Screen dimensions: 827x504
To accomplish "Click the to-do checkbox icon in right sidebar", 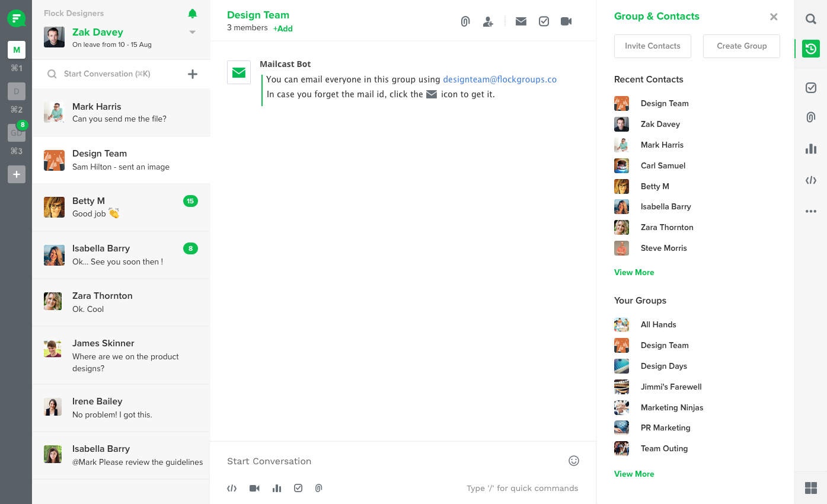I will tap(810, 88).
